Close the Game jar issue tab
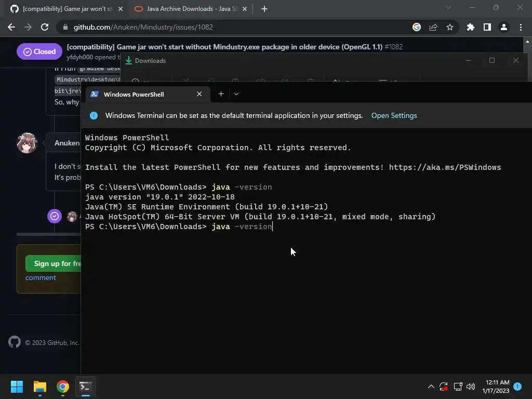The image size is (532, 399). coord(121,9)
